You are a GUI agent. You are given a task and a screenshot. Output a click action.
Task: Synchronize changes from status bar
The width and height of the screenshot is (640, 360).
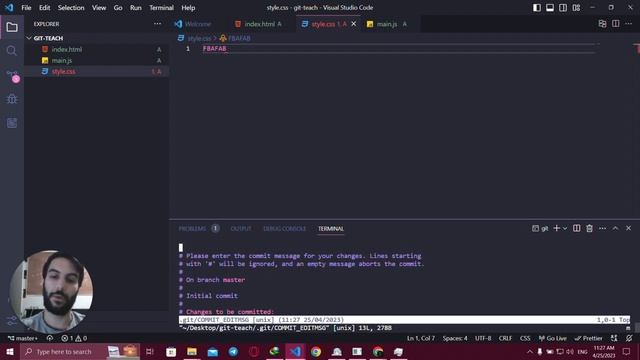[50, 338]
